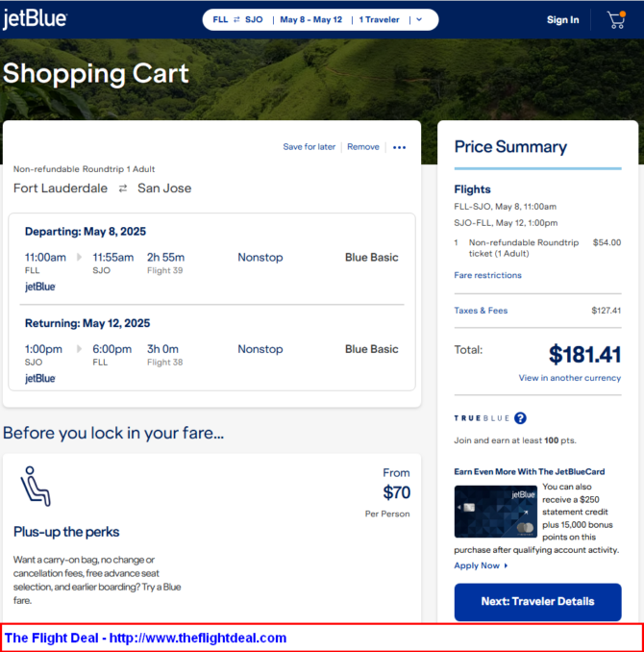Open the shopping cart icon
644x652 pixels.
pos(615,20)
